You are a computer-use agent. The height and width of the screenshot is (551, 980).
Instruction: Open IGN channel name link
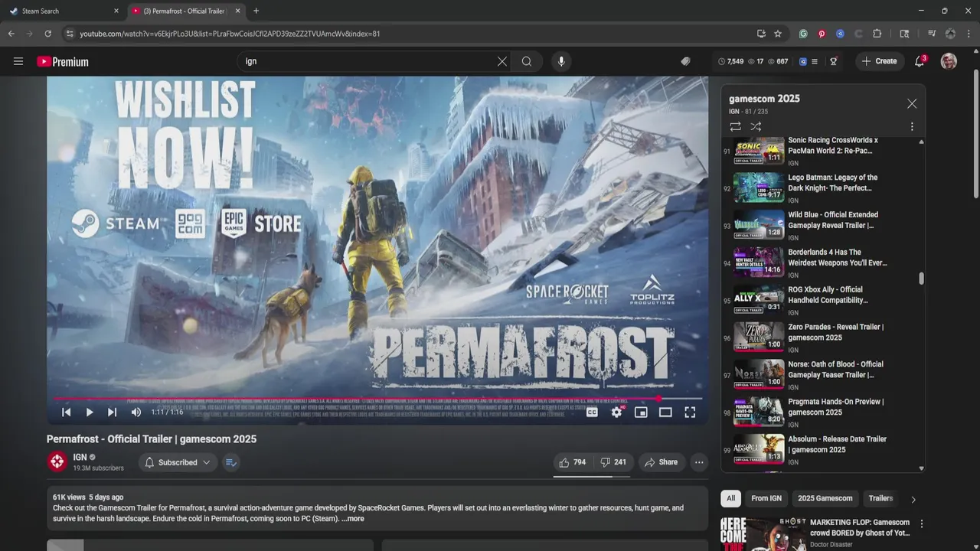[80, 457]
